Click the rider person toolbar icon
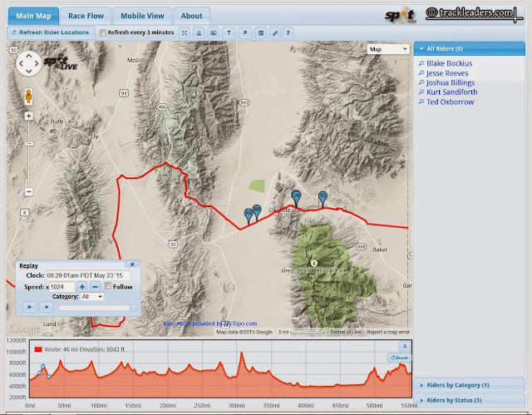The image size is (532, 415). (199, 33)
